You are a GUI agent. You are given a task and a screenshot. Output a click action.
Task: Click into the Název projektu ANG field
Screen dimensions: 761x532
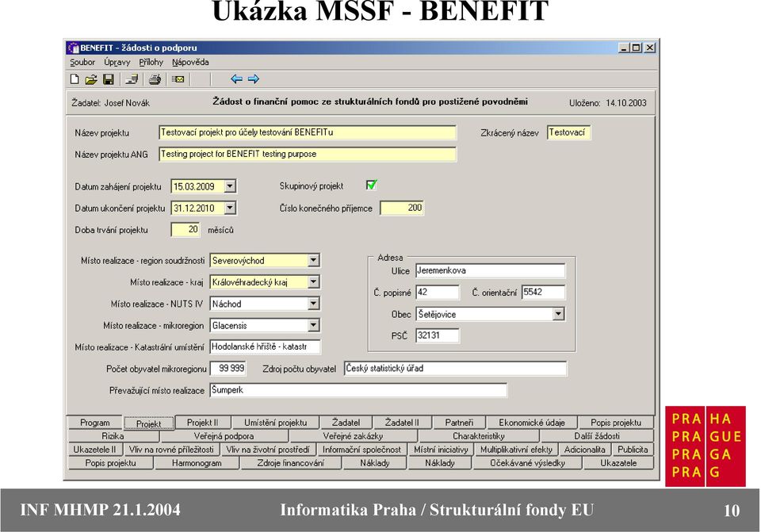[308, 155]
